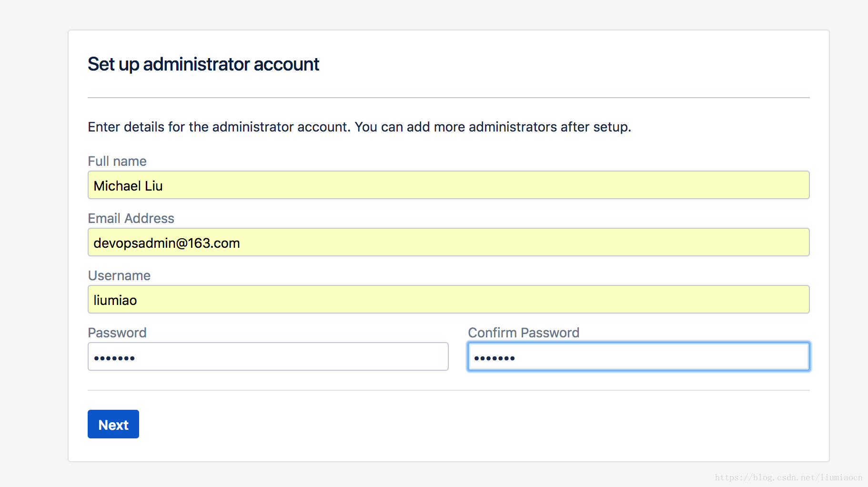Place cursor on "liumiao" username text
Viewport: 868px width, 487px height.
115,300
